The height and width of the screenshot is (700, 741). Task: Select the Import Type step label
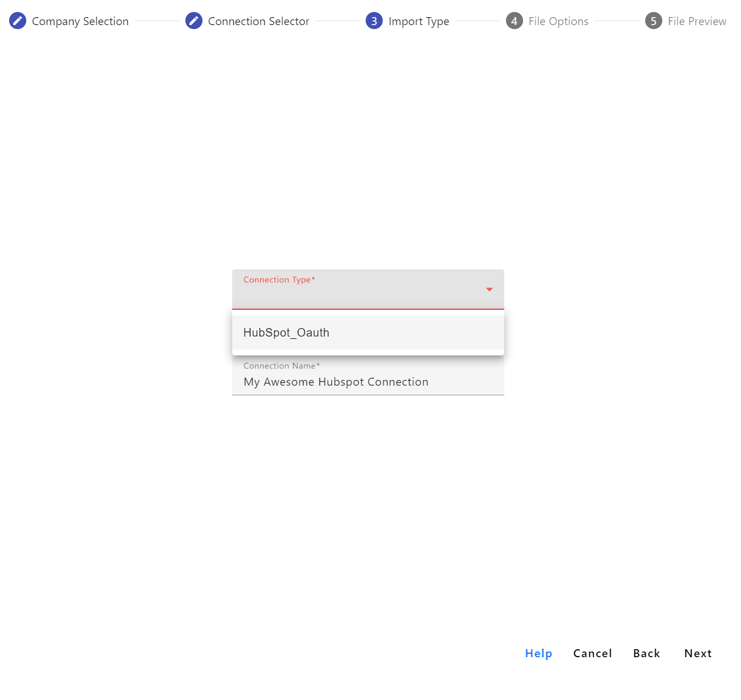click(419, 21)
